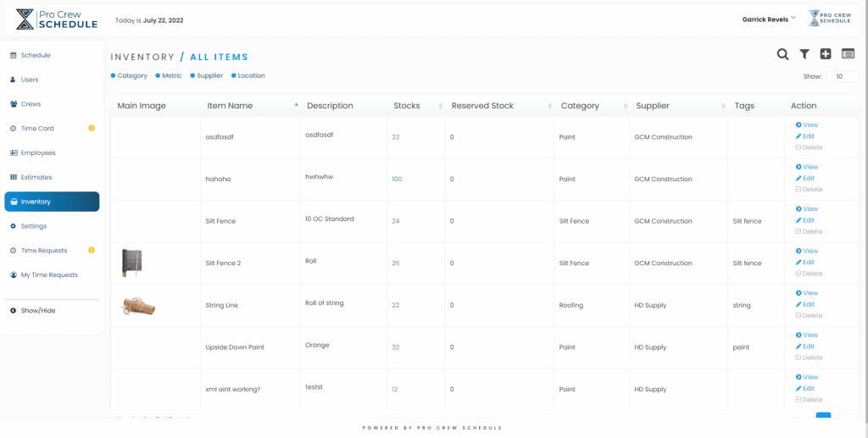Expand the Garrick Revels user dropdown
This screenshot has width=868, height=438.
point(769,19)
